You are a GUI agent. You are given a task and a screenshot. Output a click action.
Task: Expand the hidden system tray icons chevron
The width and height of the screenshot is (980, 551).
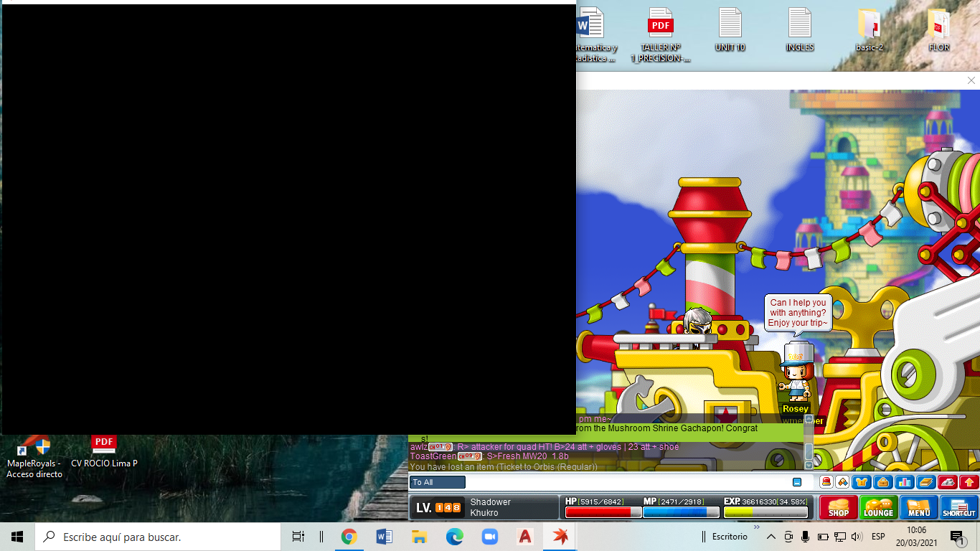tap(771, 537)
